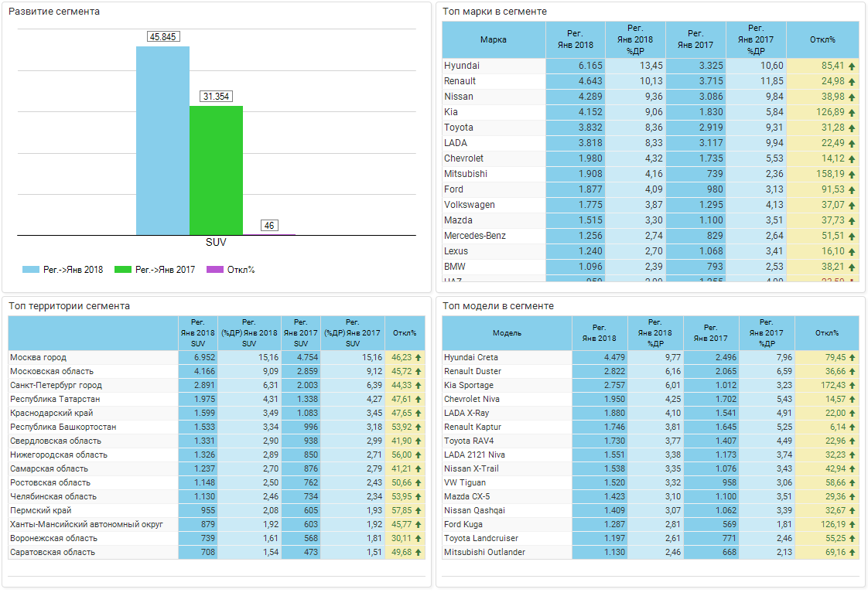Screen dimensions: 868x613
Task: Select the Ханты-Мансийский автономный округ row
Action: pyautogui.click(x=217, y=524)
